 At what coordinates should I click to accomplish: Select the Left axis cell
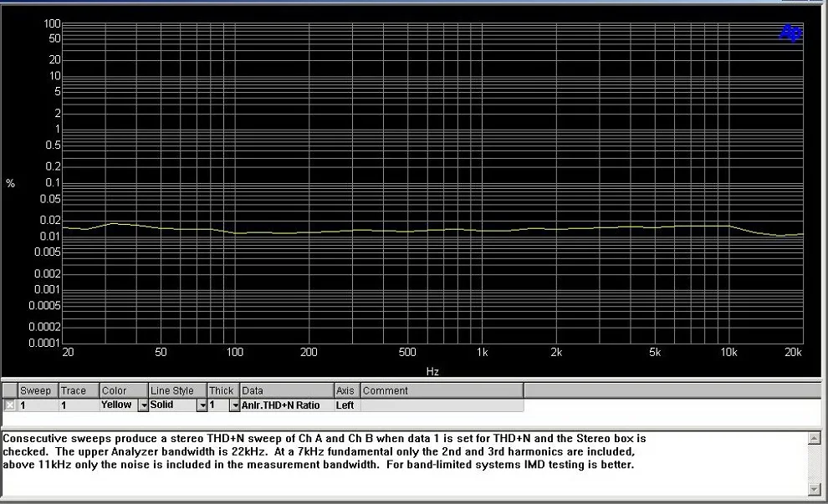(x=347, y=405)
